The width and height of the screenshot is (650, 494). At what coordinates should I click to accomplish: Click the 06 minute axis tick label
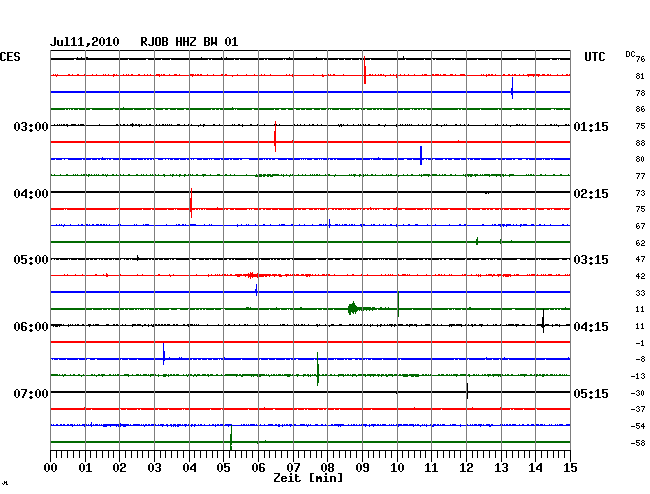pyautogui.click(x=258, y=468)
